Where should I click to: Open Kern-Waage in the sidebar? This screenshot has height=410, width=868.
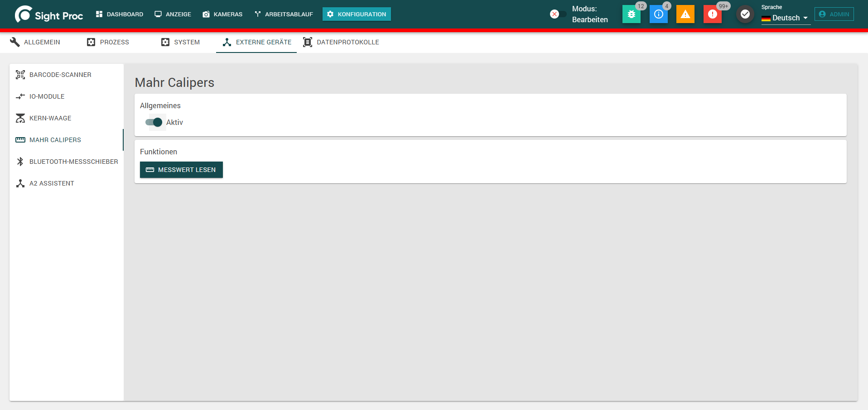67,118
